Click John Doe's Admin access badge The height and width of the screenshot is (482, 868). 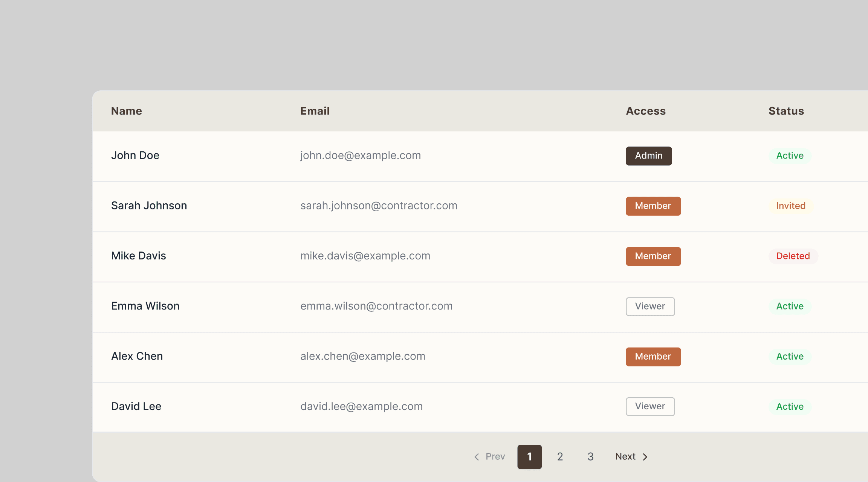click(x=648, y=156)
